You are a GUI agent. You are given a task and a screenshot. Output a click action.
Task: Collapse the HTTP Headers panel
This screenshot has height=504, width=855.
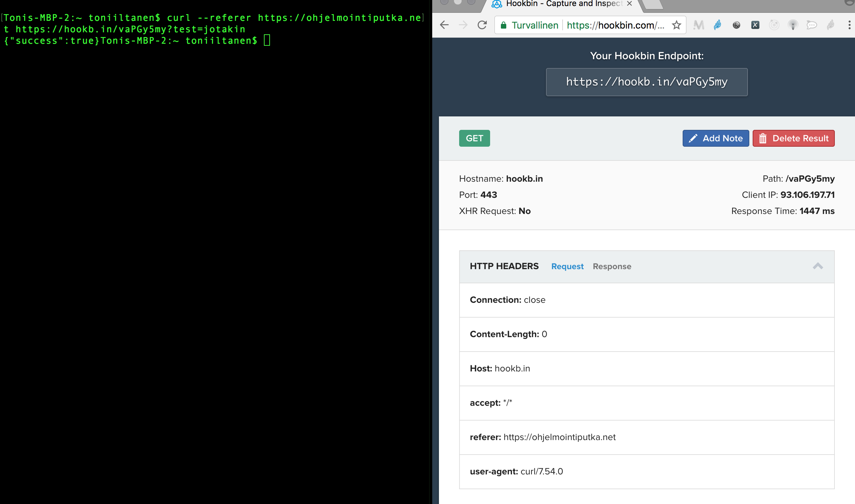click(818, 266)
